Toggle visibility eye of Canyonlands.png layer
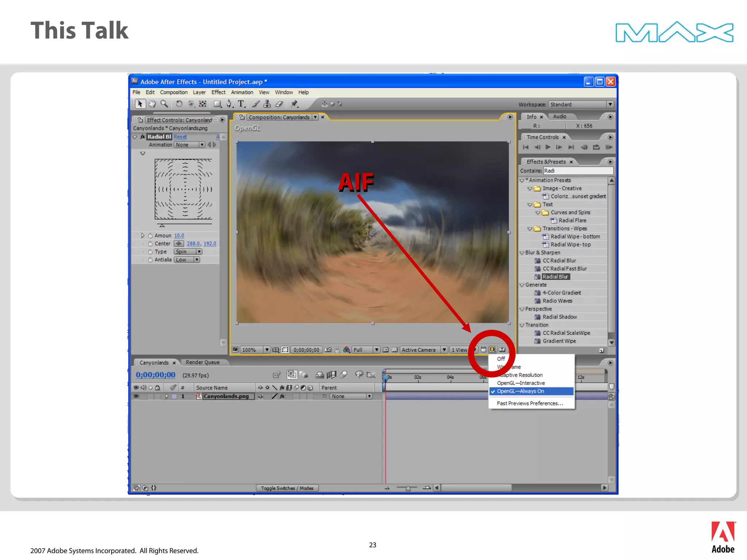Image resolution: width=747 pixels, height=560 pixels. click(x=136, y=396)
